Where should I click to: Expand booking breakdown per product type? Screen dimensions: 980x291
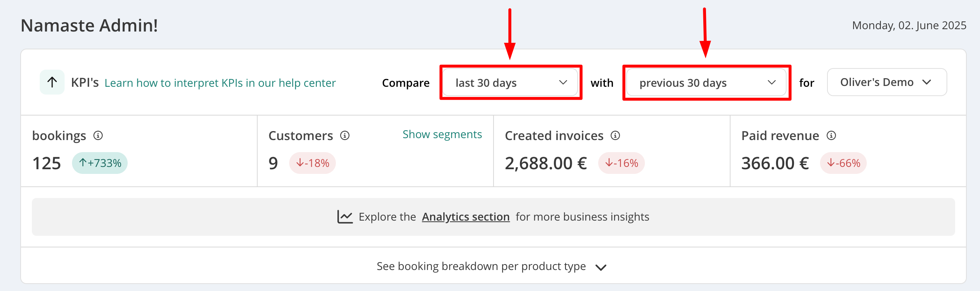pos(492,266)
